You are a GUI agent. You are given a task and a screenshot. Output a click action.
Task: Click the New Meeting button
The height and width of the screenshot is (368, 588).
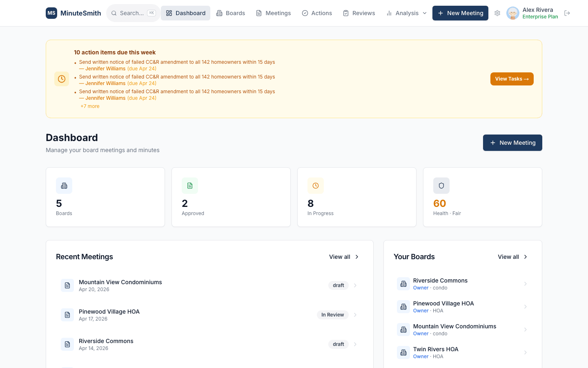click(x=460, y=13)
